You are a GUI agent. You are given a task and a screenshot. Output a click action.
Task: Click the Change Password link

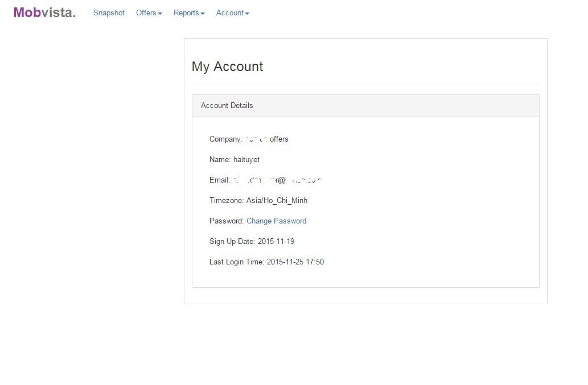[277, 221]
